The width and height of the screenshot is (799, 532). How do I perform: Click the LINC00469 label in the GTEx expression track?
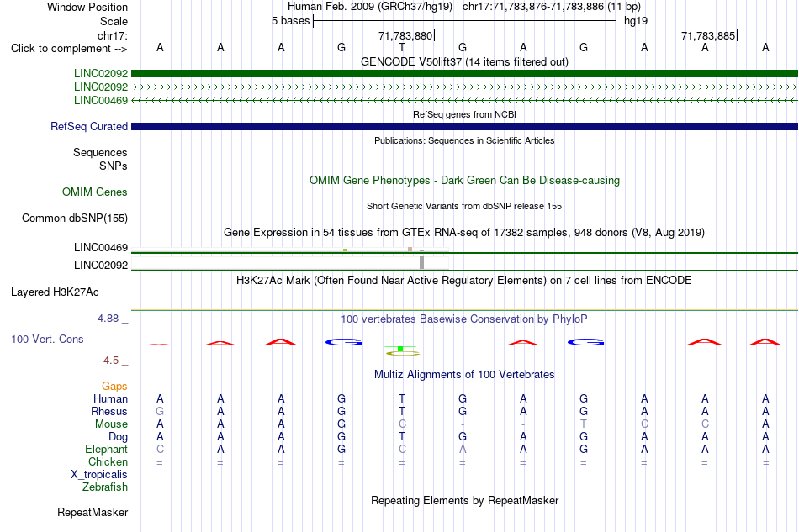pos(100,247)
